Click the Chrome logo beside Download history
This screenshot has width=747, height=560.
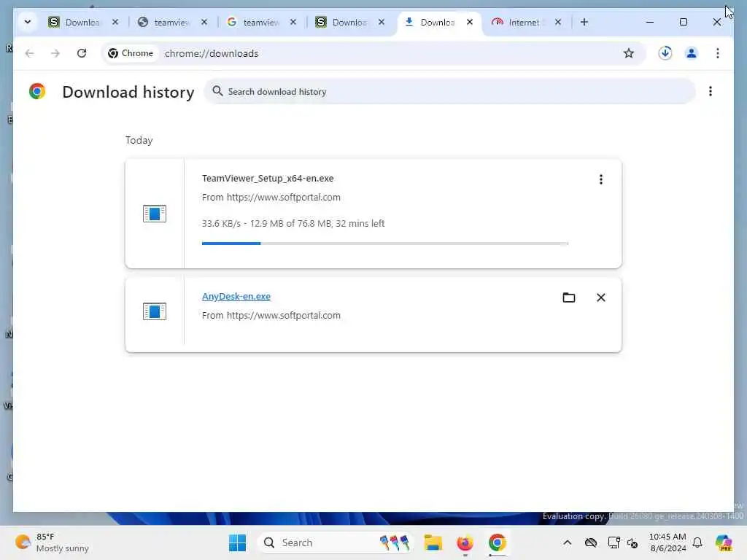[x=37, y=91]
